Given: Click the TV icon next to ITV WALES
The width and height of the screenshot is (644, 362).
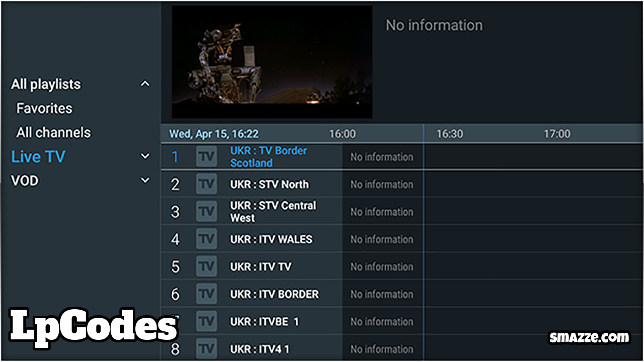Looking at the screenshot, I should click(206, 239).
